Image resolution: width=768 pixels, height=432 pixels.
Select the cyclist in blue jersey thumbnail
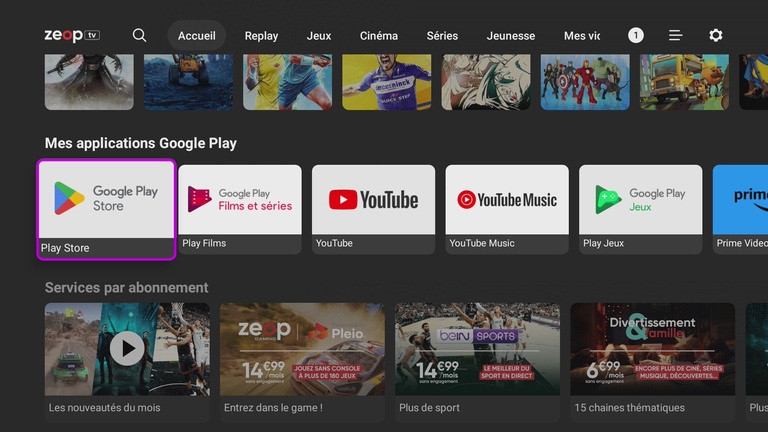[386, 82]
